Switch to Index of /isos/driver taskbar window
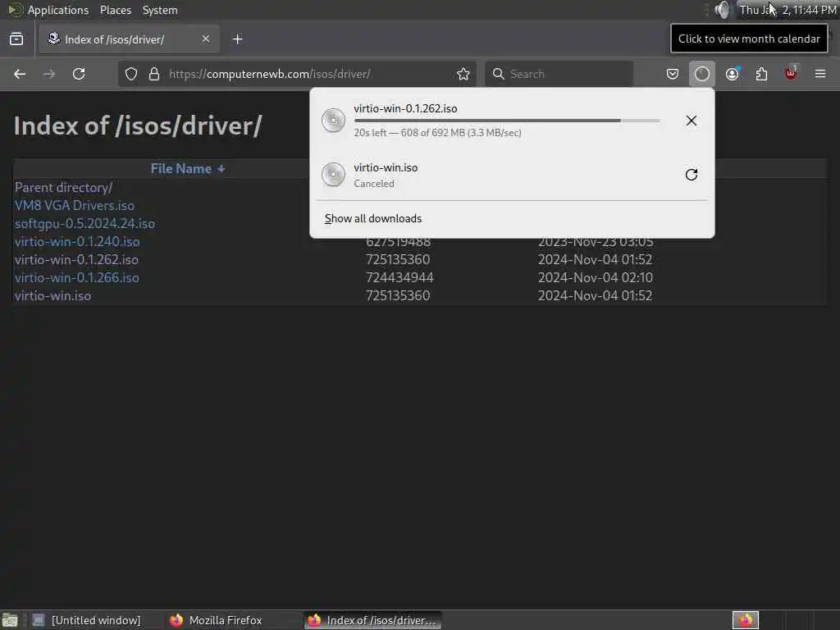Image resolution: width=840 pixels, height=630 pixels. point(373,620)
